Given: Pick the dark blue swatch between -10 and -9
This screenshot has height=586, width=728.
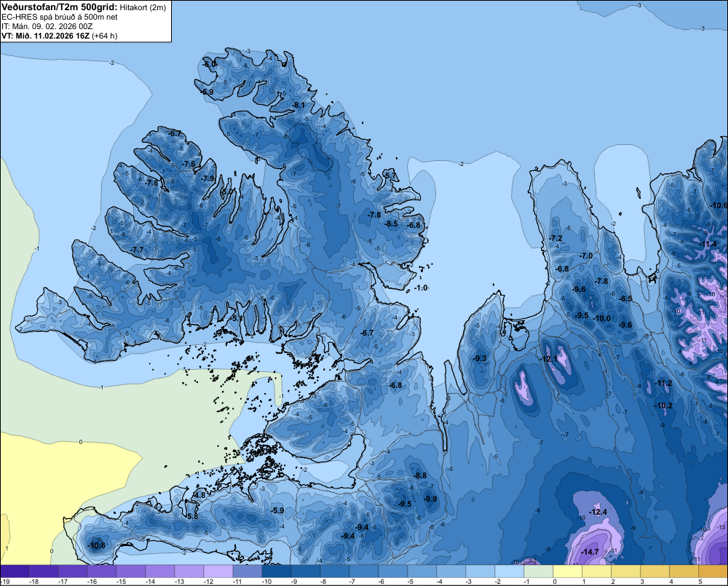Looking at the screenshot, I should click(x=276, y=571).
